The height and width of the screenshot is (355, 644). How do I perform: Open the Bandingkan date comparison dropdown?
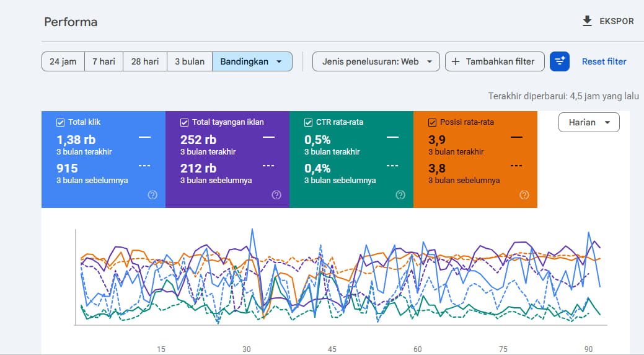(252, 61)
